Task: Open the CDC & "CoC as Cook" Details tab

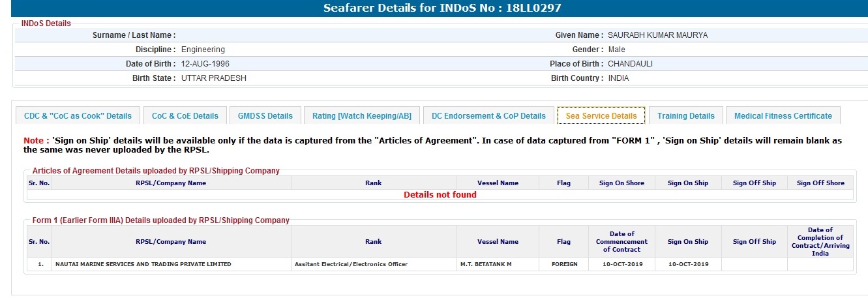Action: (x=78, y=116)
